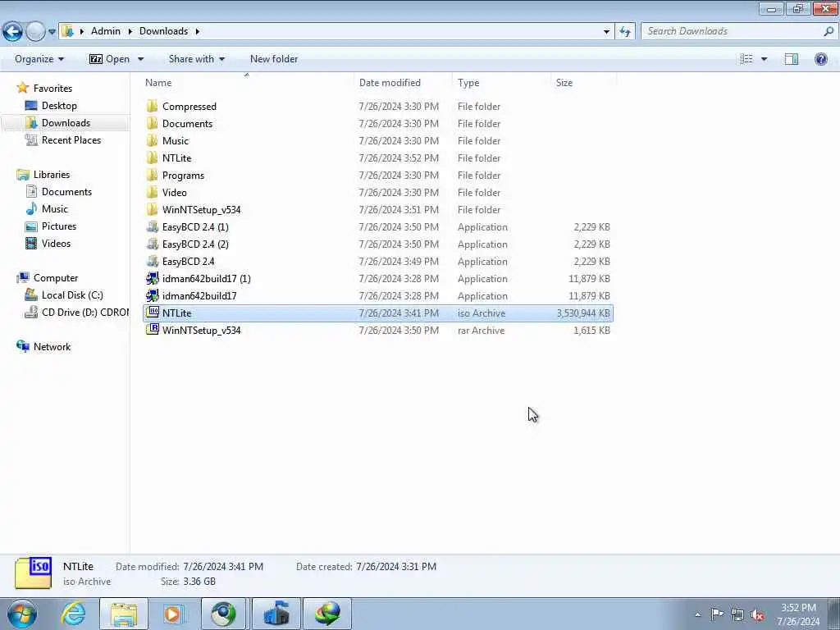Click the 3,530,944 KB size cell
This screenshot has width=840, height=630.
[x=583, y=313]
